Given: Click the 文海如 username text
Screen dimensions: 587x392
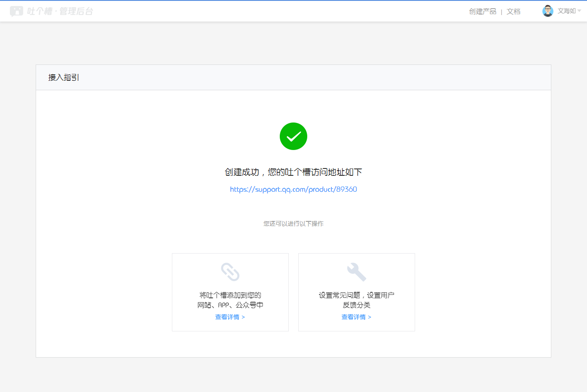Looking at the screenshot, I should 566,11.
